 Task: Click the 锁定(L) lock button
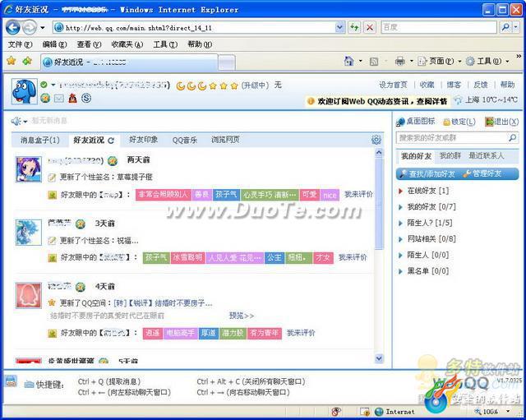pos(459,122)
